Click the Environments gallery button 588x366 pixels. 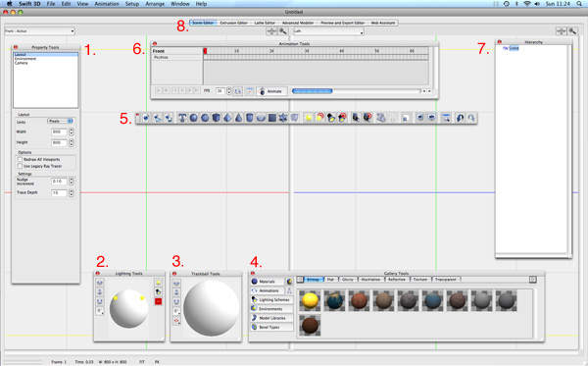point(271,308)
